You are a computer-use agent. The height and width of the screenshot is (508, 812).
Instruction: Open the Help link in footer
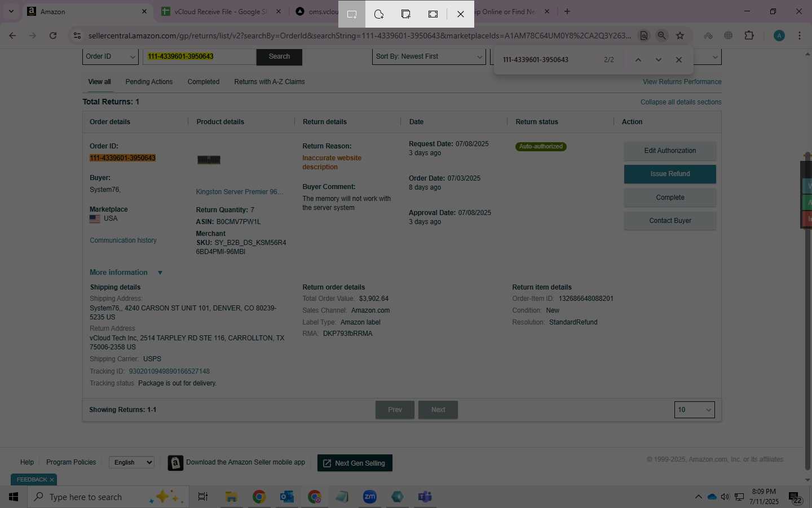(27, 462)
